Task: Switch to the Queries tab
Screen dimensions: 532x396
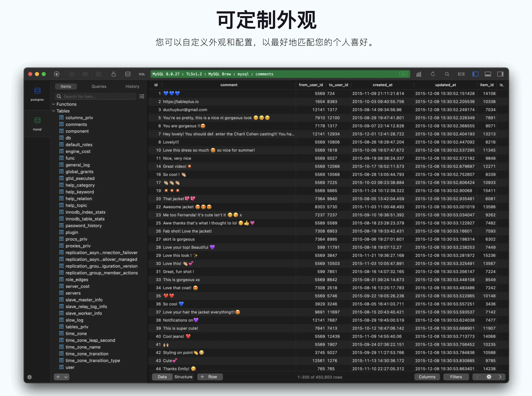Action: pos(99,86)
